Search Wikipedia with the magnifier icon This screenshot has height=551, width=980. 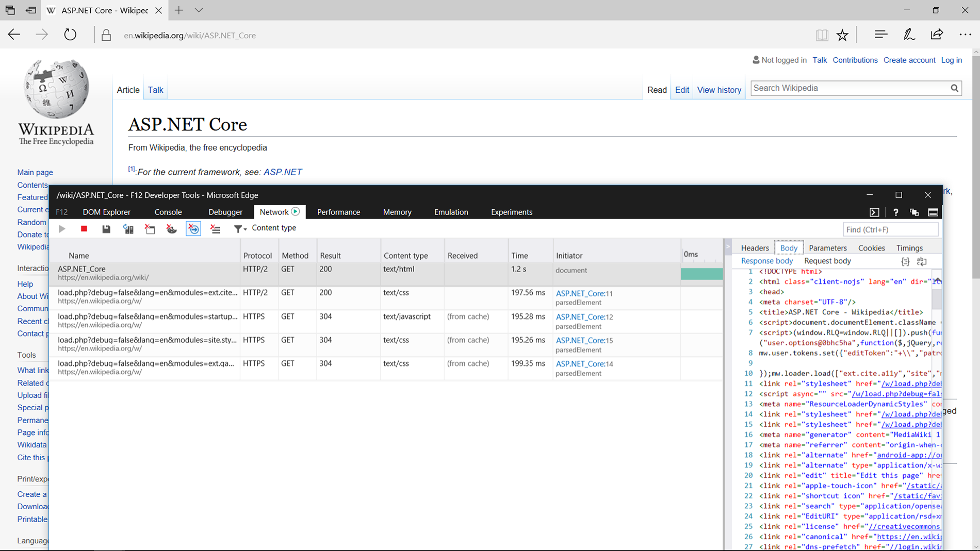pos(954,88)
